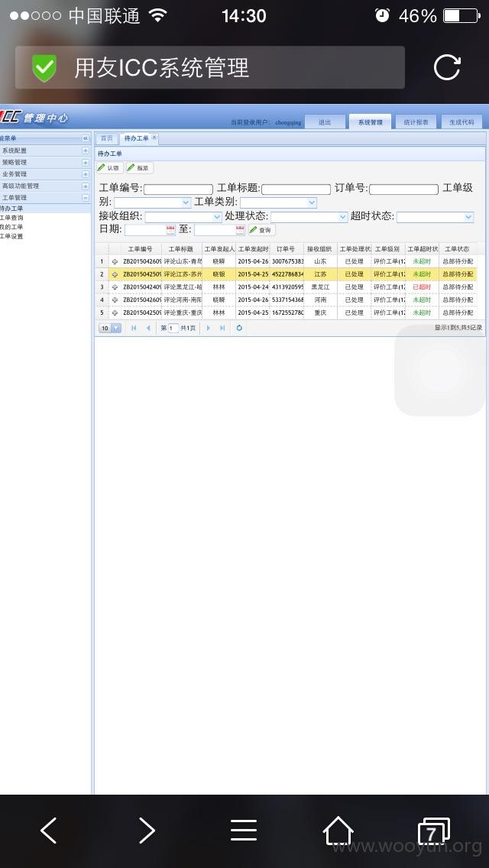Expand details of row 2 with plus icon

(115, 274)
